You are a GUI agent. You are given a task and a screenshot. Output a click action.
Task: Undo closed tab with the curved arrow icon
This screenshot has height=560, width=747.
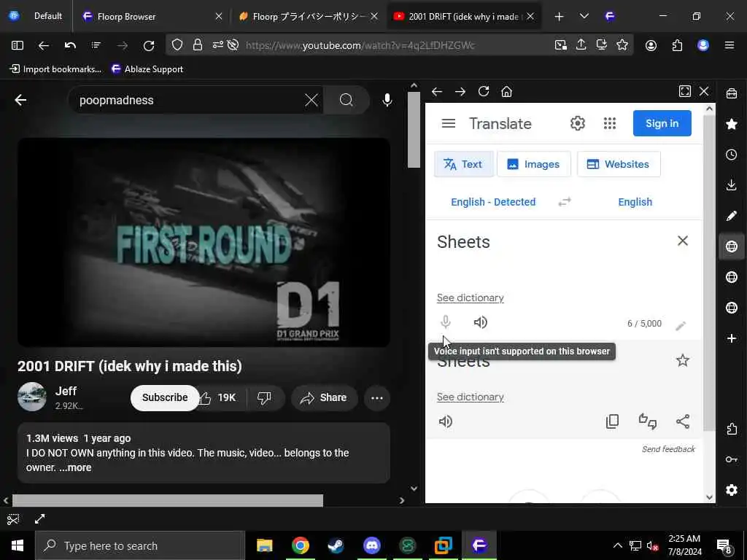[70, 45]
